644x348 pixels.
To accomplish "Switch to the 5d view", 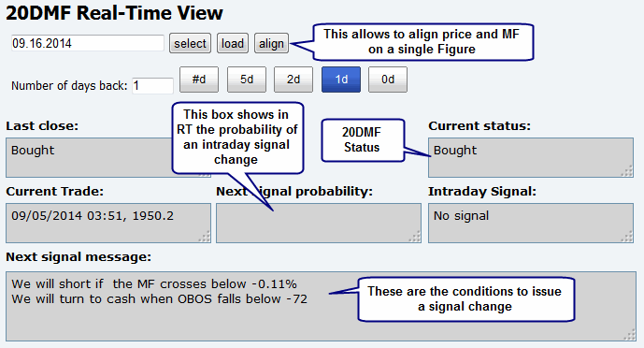I will click(x=247, y=80).
